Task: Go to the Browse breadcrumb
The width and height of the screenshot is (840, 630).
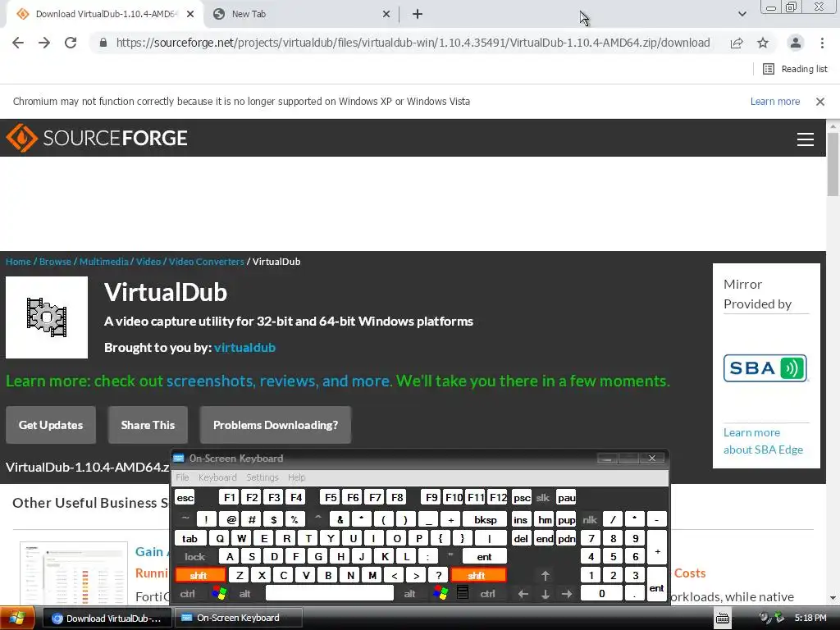Action: pyautogui.click(x=55, y=262)
